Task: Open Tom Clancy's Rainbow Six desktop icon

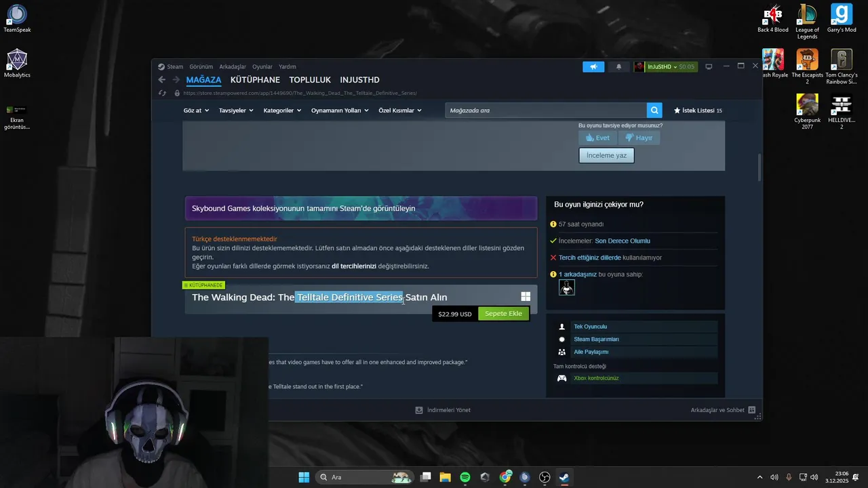Action: tap(842, 66)
